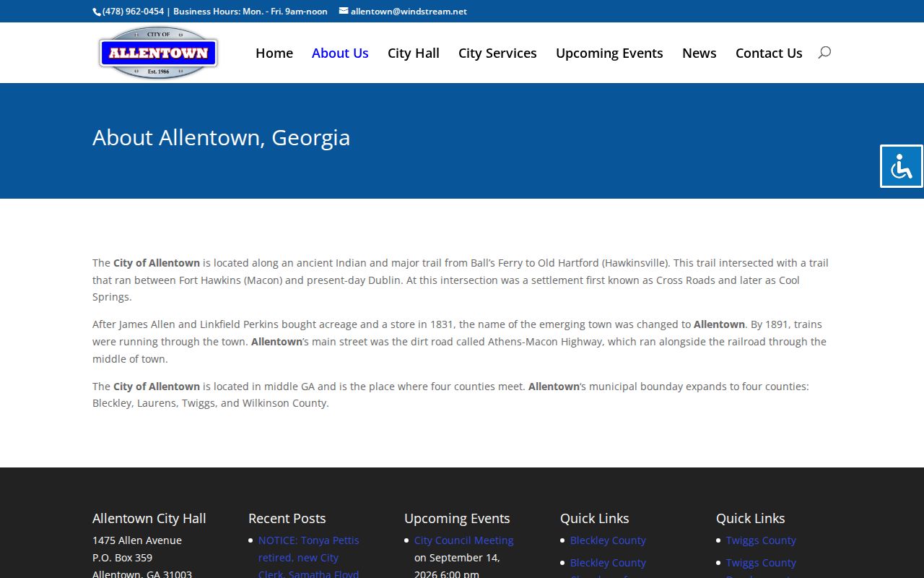The width and height of the screenshot is (924, 578).
Task: Click the envelope icon beside the email
Action: (344, 11)
